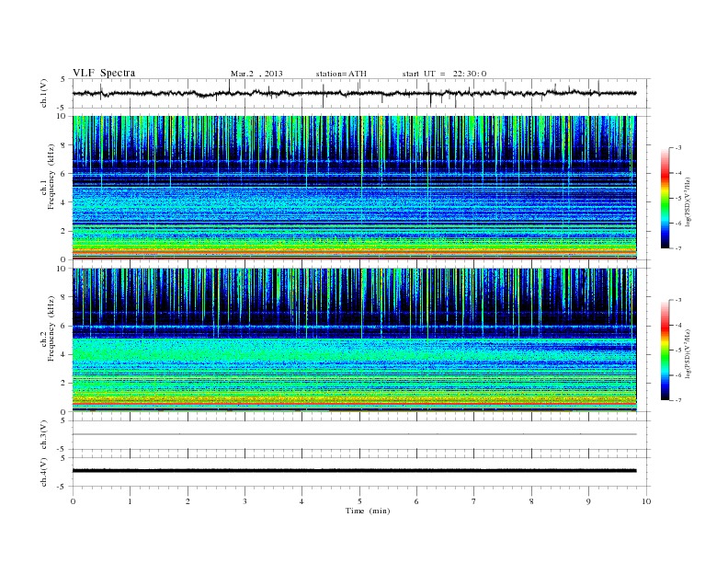Click the time axis tick label '10'
This screenshot has width=728, height=563.
(x=646, y=501)
